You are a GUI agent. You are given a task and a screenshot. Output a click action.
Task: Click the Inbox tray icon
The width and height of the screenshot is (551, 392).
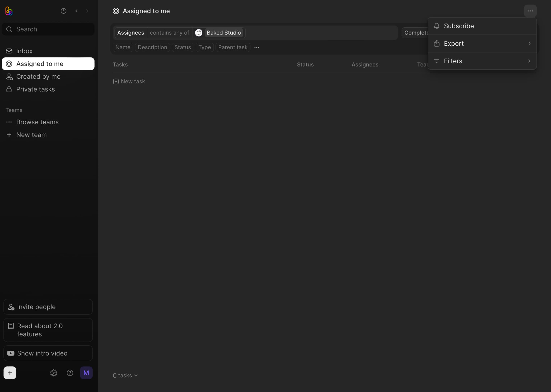(9, 51)
